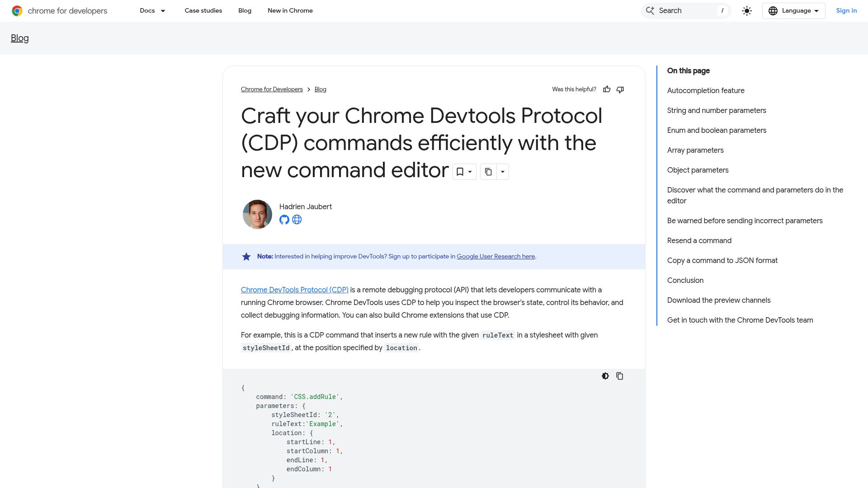Click the Chrome for Developers breadcrumb

point(272,89)
